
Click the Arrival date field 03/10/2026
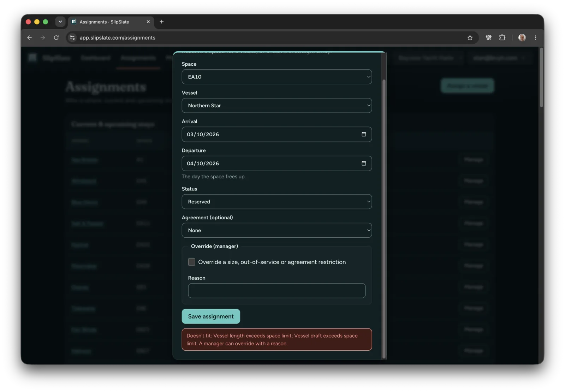pyautogui.click(x=276, y=134)
